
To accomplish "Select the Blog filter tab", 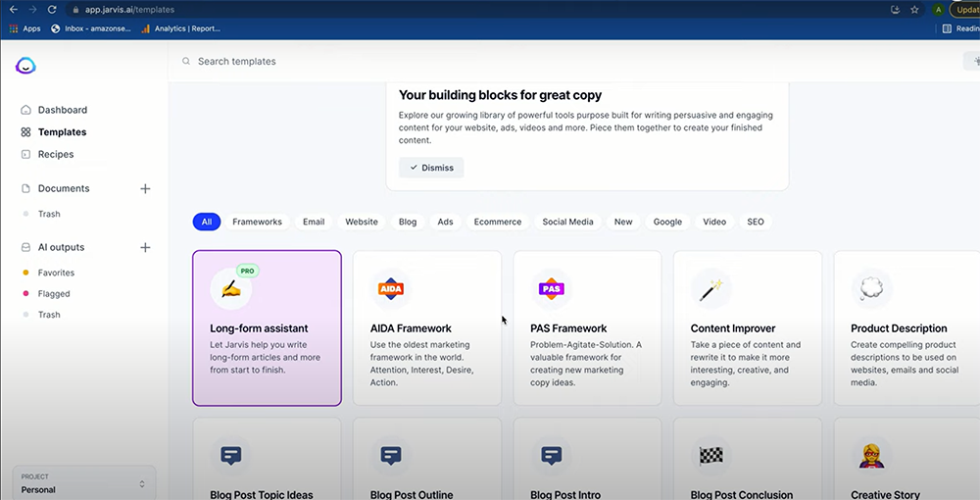I will click(408, 222).
